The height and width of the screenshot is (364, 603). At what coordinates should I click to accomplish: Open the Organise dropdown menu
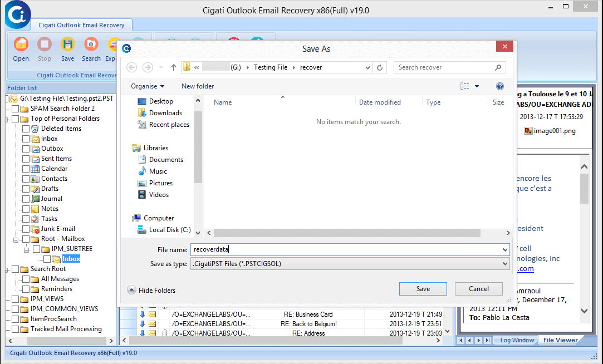click(148, 86)
